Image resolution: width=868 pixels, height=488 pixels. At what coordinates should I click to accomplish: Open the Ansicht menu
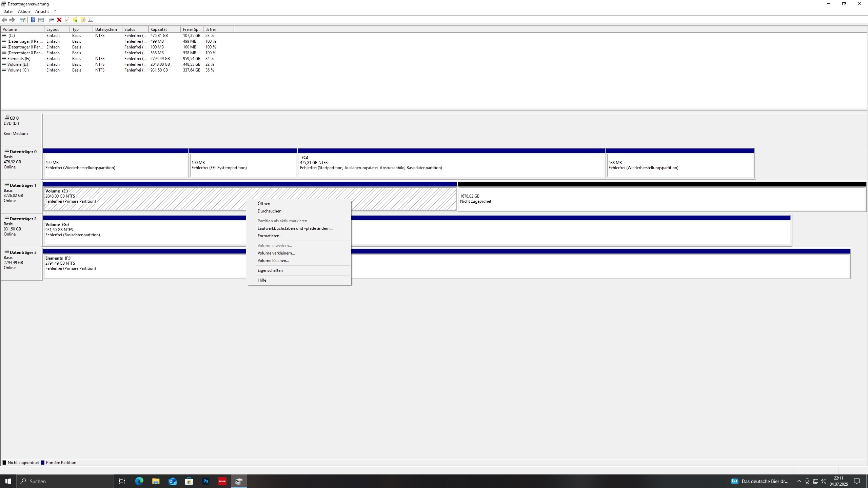point(42,12)
